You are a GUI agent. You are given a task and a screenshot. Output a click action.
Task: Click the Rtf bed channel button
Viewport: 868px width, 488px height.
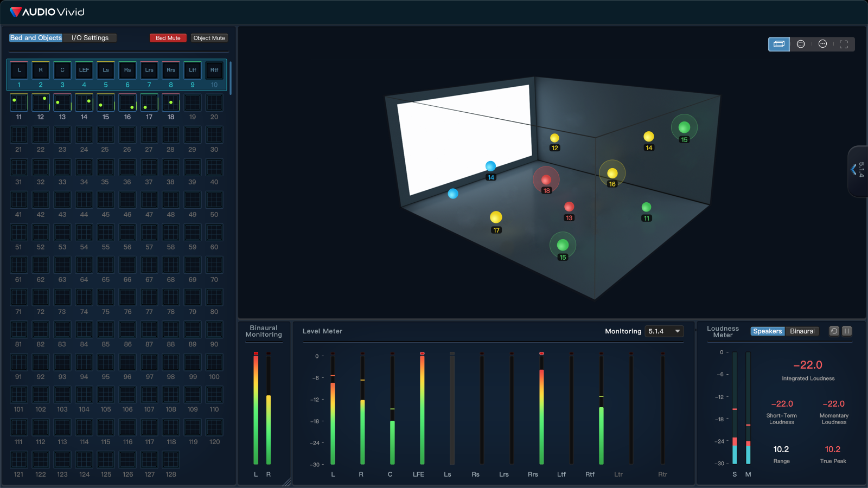(x=214, y=70)
